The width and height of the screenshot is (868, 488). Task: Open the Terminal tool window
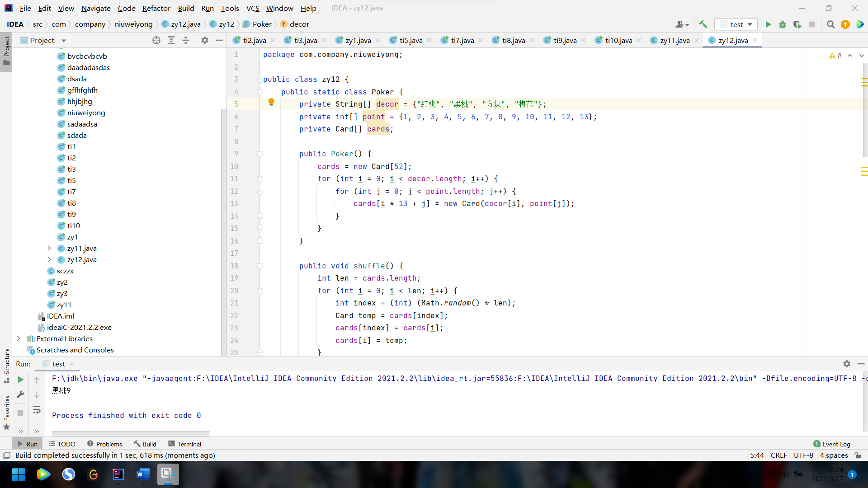pos(184,444)
